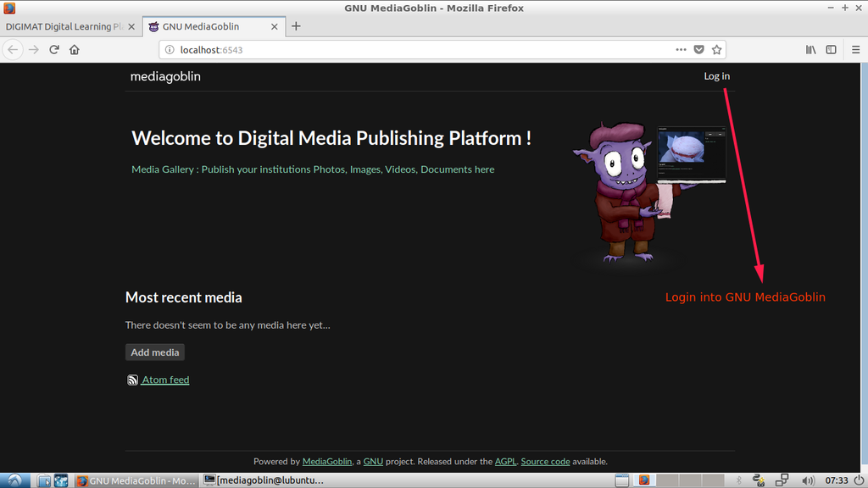Bookmark this page with the star icon
This screenshot has width=868, height=488.
click(716, 50)
